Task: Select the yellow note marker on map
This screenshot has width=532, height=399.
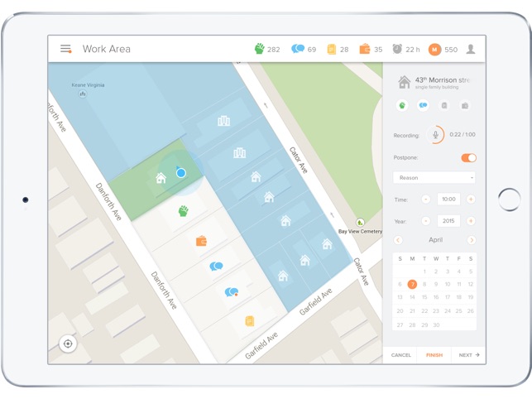Action: pyautogui.click(x=250, y=321)
